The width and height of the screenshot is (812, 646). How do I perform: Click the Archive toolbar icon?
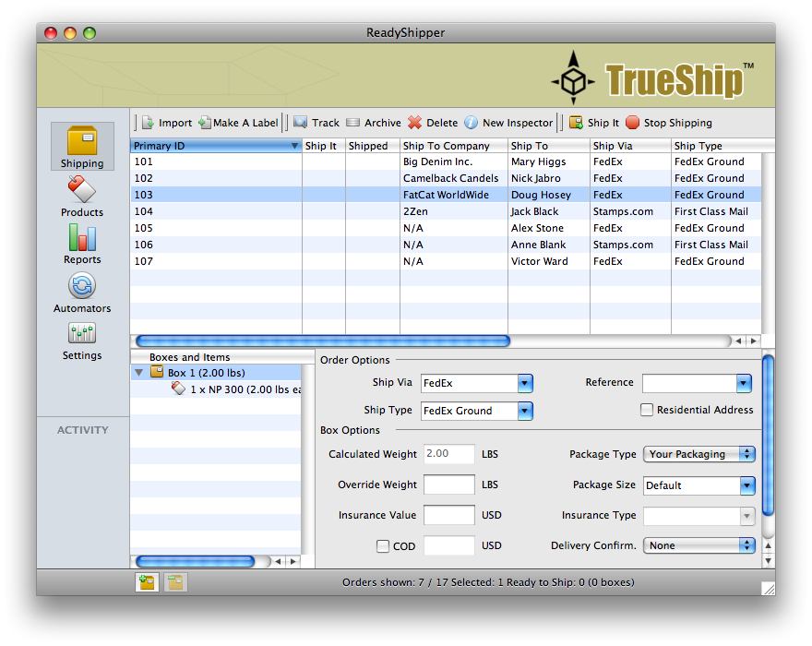pos(352,123)
